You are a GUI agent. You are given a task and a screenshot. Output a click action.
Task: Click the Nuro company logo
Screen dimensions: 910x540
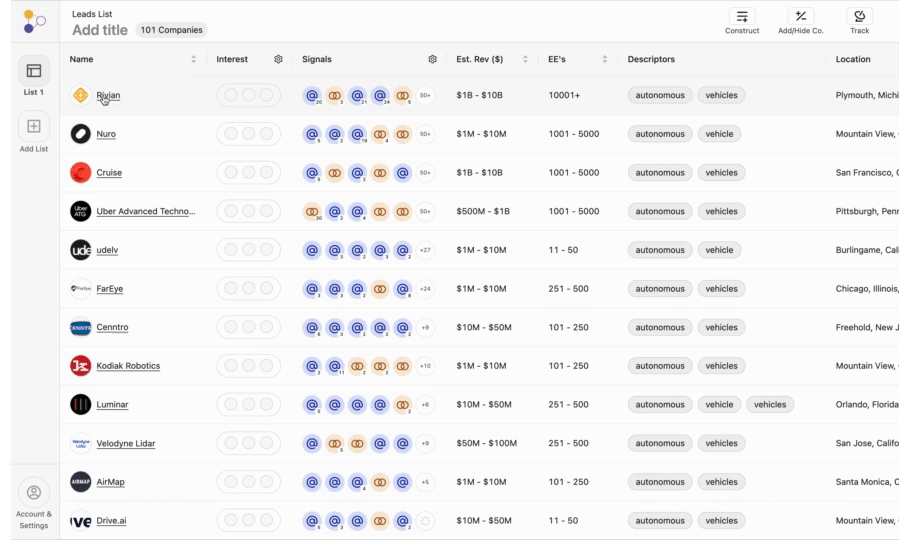pyautogui.click(x=81, y=134)
